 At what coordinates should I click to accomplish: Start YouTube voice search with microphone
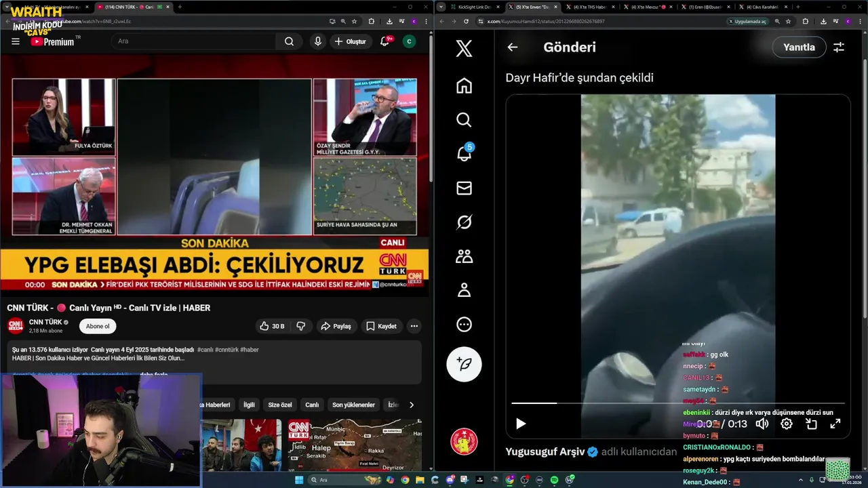click(x=317, y=41)
